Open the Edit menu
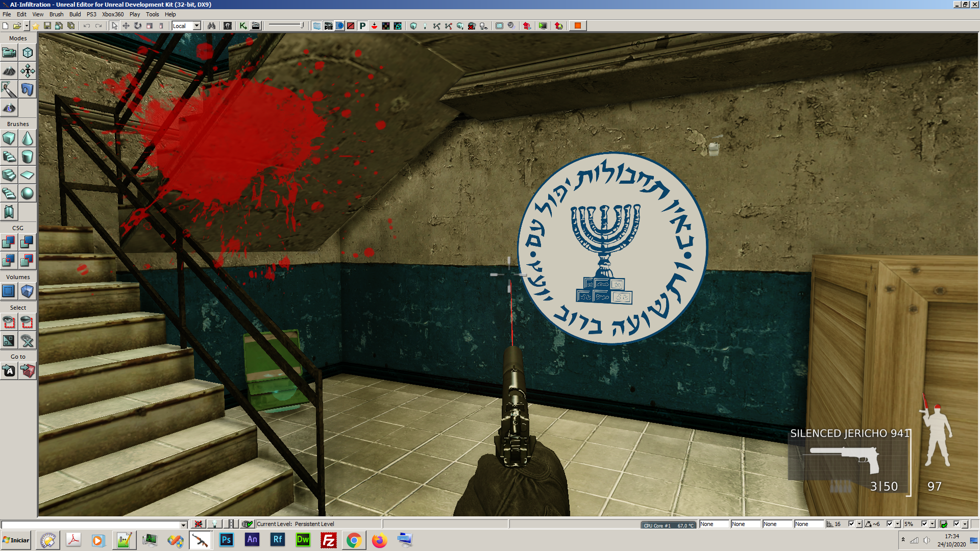The height and width of the screenshot is (551, 980). point(21,14)
